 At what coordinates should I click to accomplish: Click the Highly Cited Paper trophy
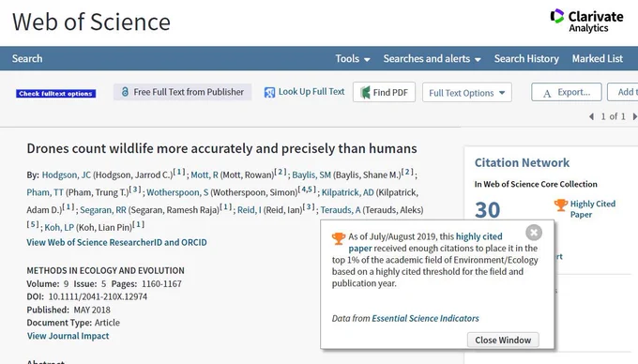coord(561,205)
